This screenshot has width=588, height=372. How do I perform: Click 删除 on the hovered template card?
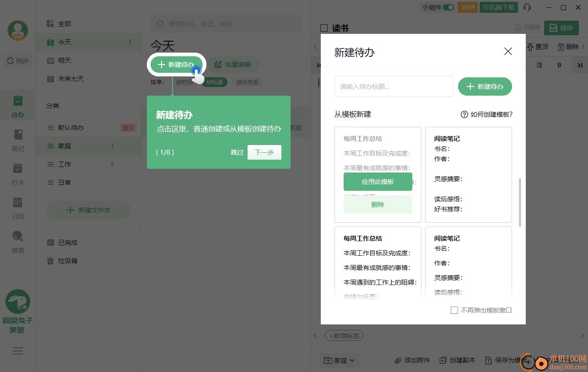pos(378,205)
